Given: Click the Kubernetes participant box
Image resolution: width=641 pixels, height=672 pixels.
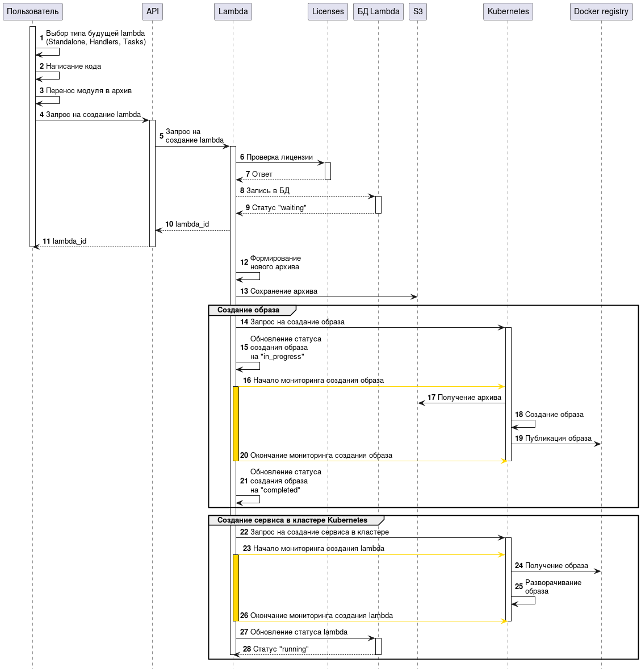Looking at the screenshot, I should click(x=508, y=11).
